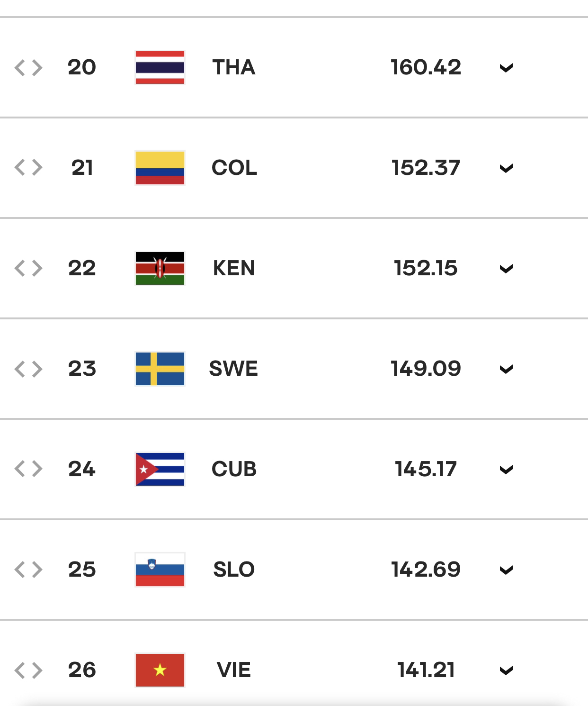
Task: Click the Kenya flag icon
Action: click(160, 268)
